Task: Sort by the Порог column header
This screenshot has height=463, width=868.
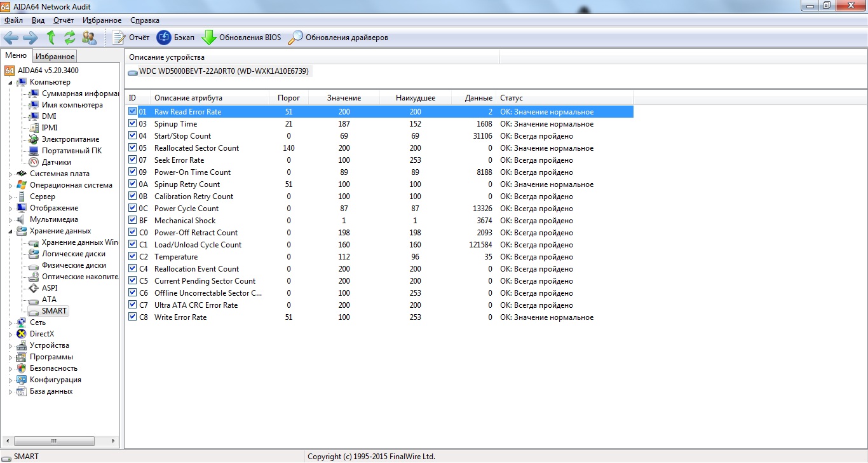Action: click(x=289, y=98)
